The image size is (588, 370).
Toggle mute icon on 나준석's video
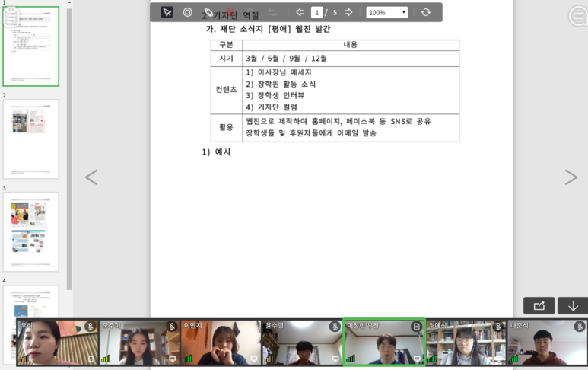[x=580, y=327]
